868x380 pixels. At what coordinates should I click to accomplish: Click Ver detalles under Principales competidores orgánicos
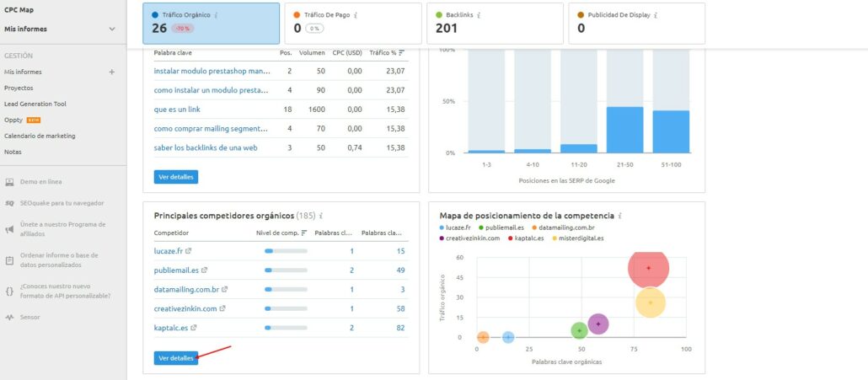pyautogui.click(x=176, y=358)
